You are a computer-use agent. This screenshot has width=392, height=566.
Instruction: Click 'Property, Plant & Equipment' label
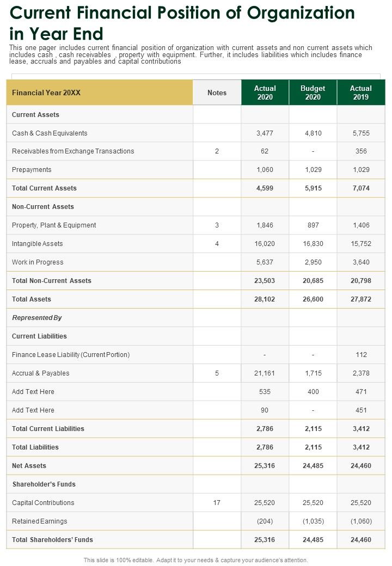(54, 225)
